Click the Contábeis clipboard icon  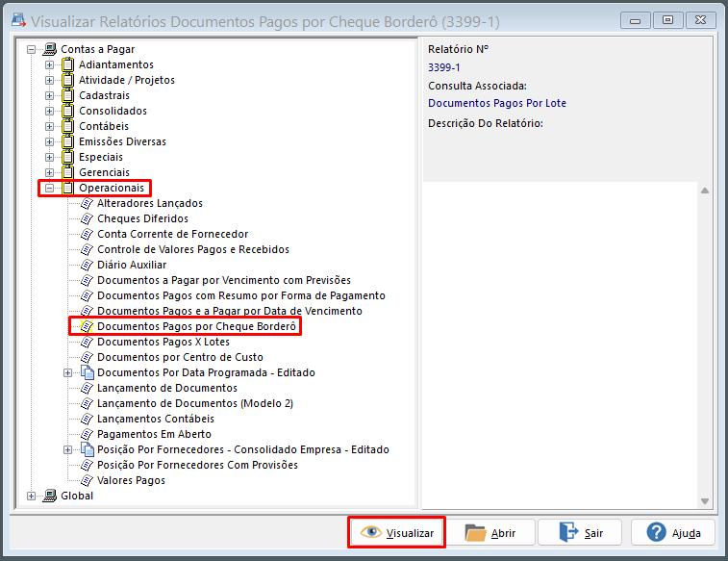(67, 126)
